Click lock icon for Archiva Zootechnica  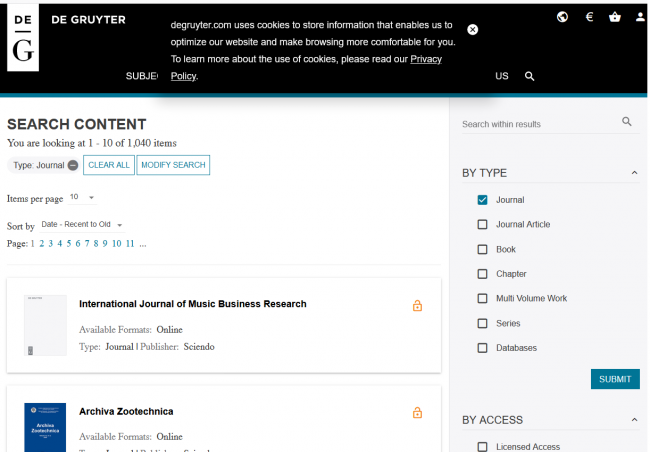417,413
